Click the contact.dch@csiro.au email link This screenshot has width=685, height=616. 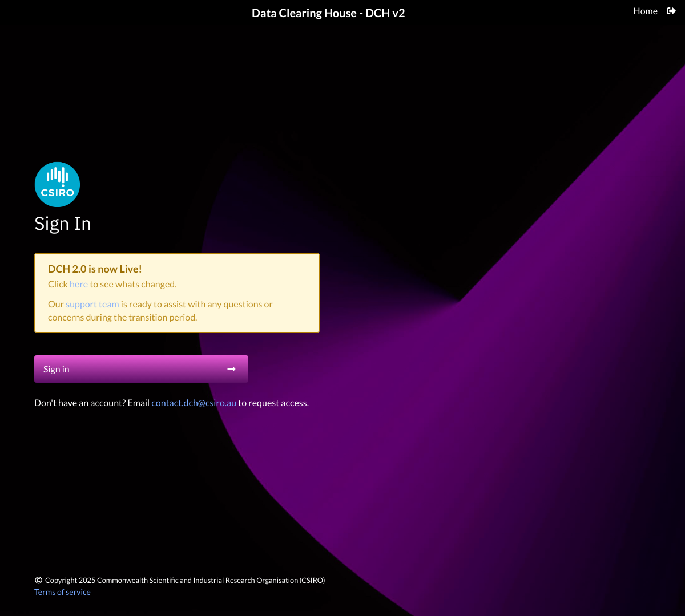[x=194, y=403]
